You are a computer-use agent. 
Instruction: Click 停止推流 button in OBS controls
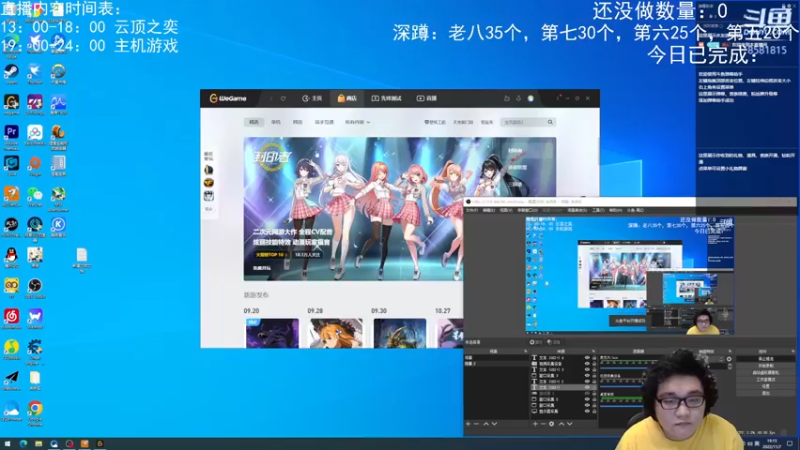pos(766,359)
